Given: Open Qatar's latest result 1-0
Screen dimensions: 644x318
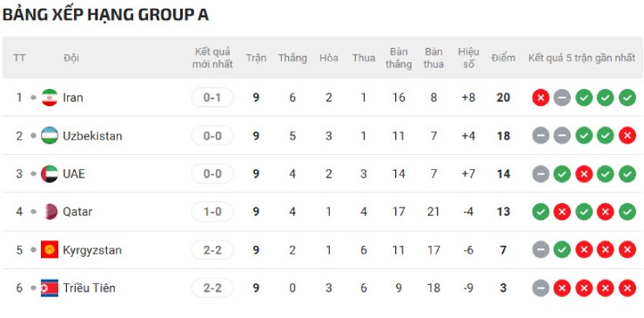Looking at the screenshot, I should 212,212.
